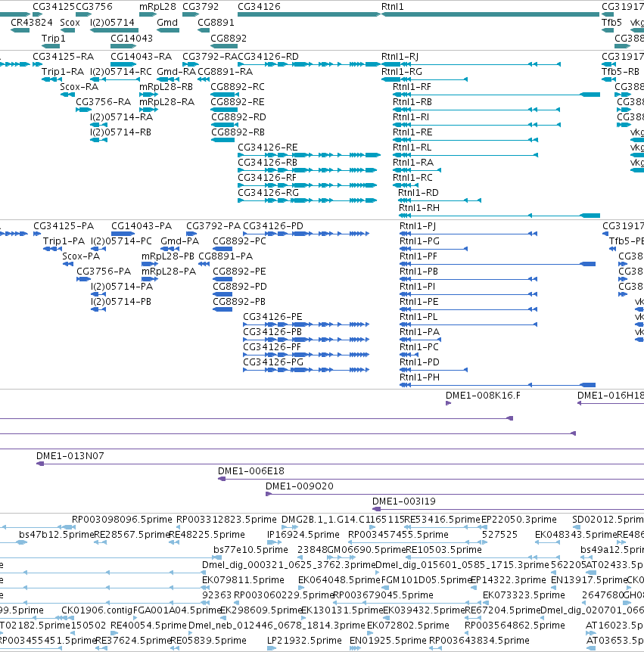Click the DME1-003I19 clone label

pyautogui.click(x=403, y=501)
